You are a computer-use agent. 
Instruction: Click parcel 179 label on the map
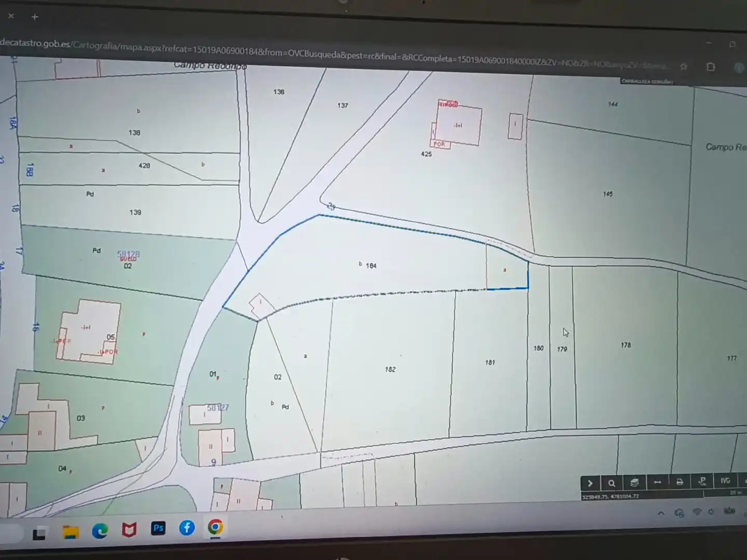(562, 349)
